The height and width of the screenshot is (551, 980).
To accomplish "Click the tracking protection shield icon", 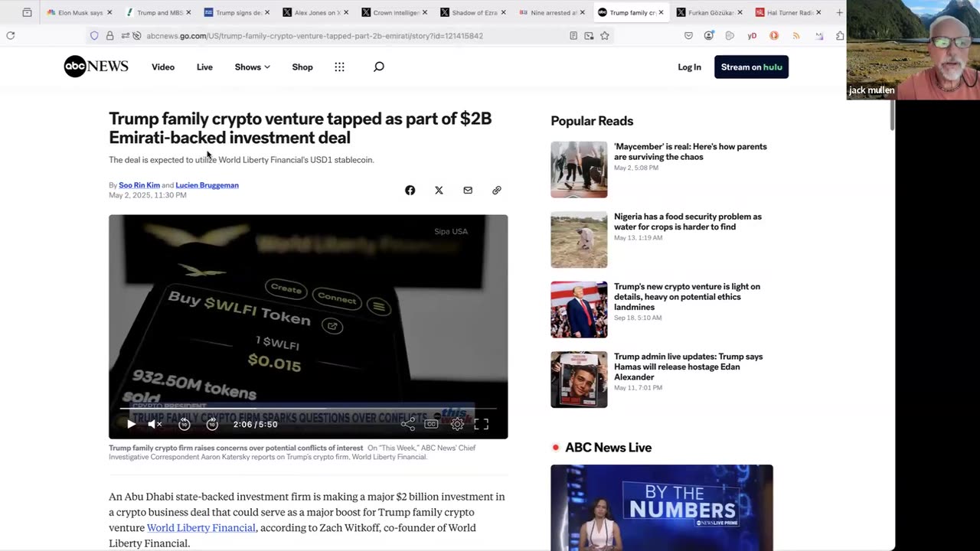I will pos(94,35).
